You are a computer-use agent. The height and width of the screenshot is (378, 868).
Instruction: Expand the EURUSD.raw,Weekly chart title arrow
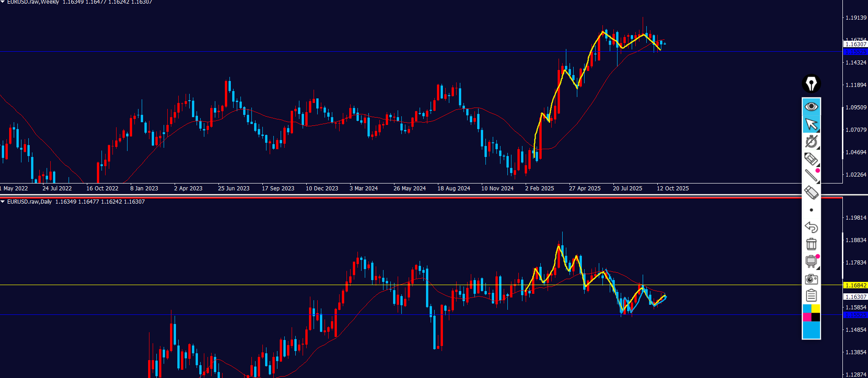(3, 2)
